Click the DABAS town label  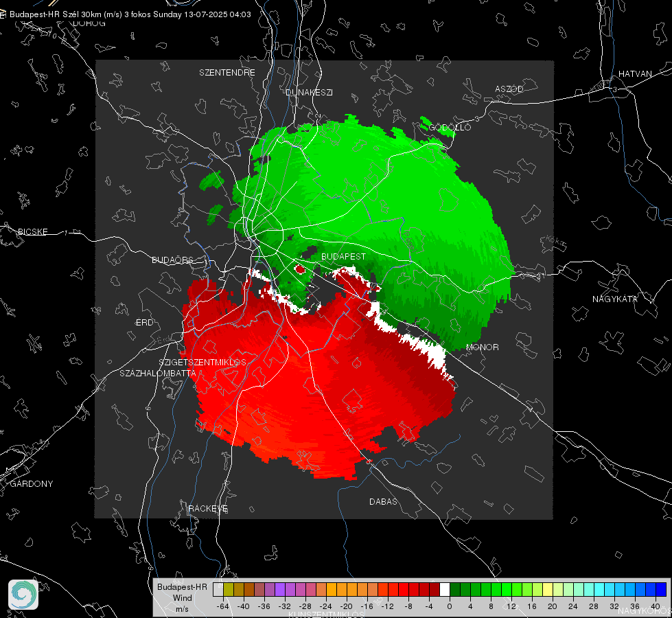(x=383, y=501)
